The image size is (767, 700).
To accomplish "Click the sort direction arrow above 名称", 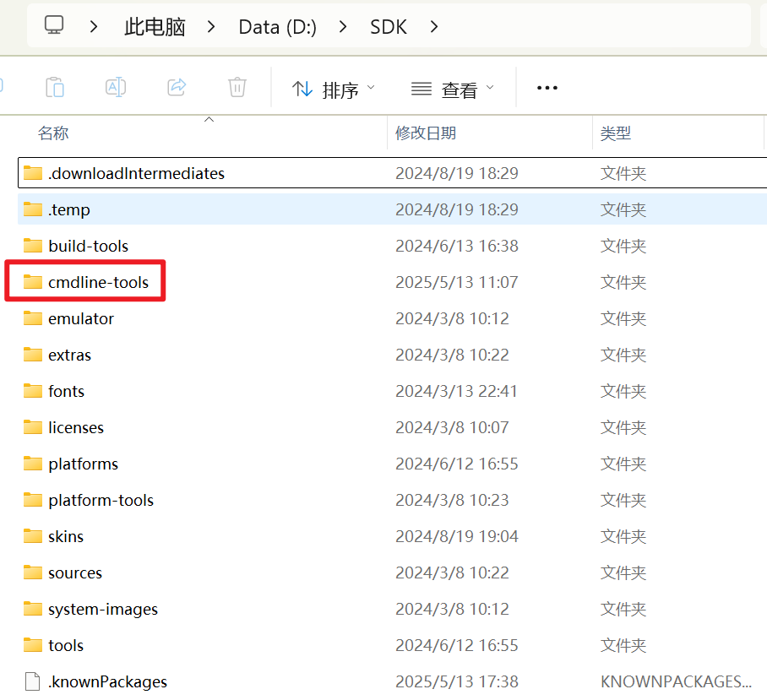I will pos(209,121).
